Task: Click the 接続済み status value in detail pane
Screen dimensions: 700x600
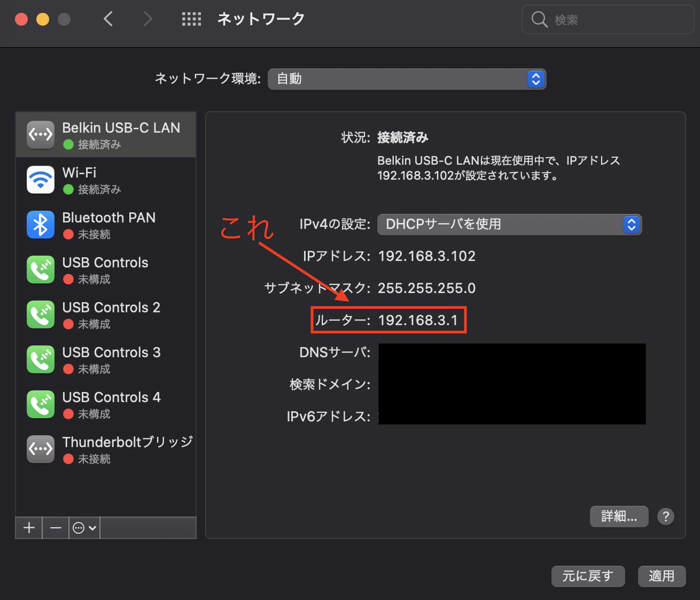Action: pos(403,138)
